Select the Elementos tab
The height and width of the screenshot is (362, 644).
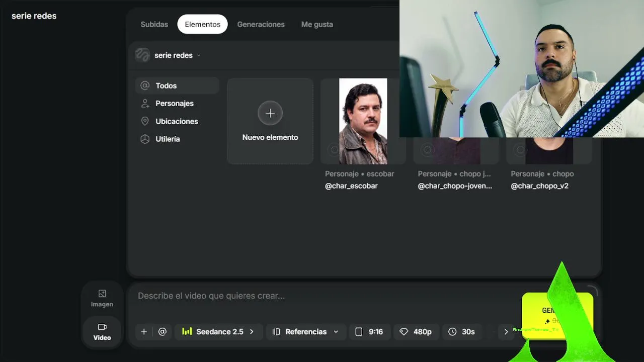(x=202, y=24)
